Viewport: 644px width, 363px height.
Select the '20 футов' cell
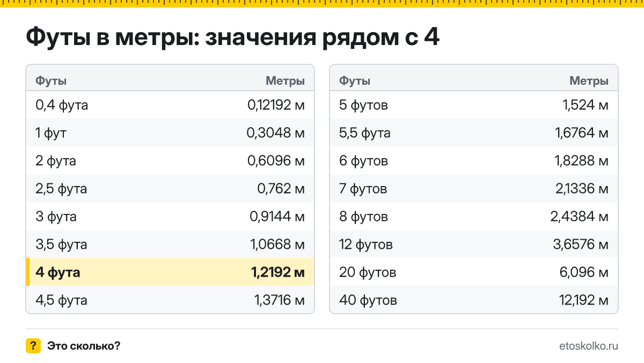pyautogui.click(x=368, y=272)
